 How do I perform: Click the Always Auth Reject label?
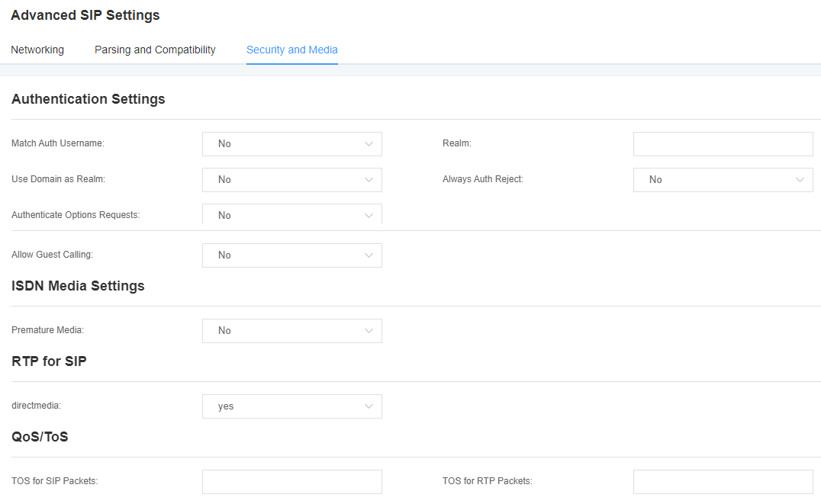pyautogui.click(x=483, y=179)
